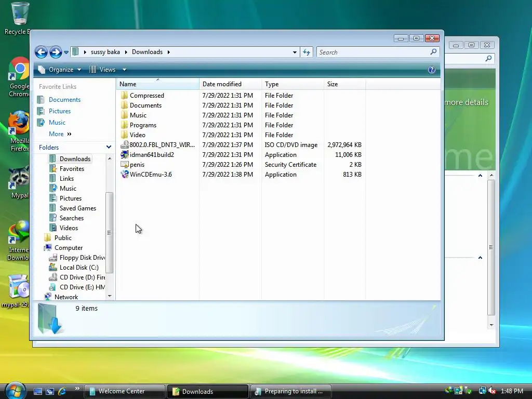This screenshot has width=532, height=399.
Task: Click the folder tree scrollbar thumb
Action: [109, 232]
